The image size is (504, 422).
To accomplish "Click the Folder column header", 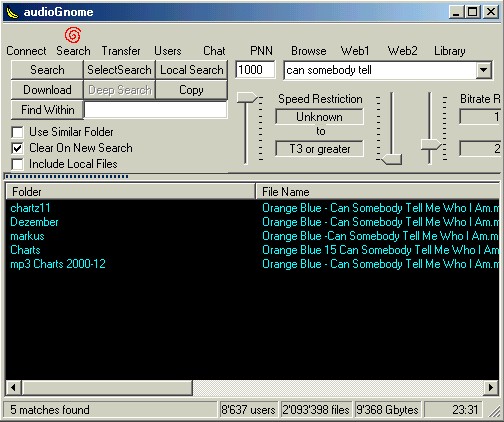I will pyautogui.click(x=130, y=192).
